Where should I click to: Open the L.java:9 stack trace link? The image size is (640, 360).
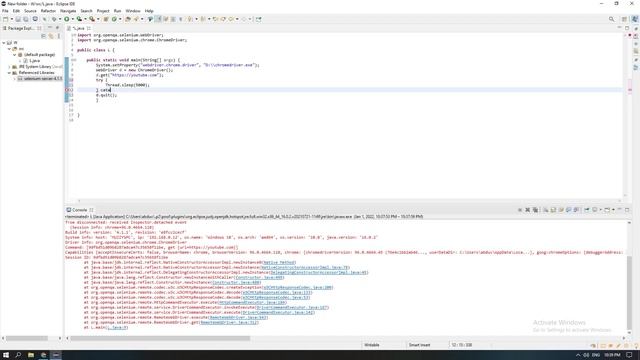118,327
